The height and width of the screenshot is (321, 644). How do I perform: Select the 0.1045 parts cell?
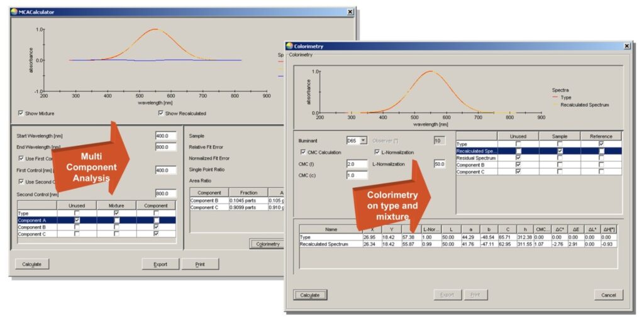coord(248,200)
